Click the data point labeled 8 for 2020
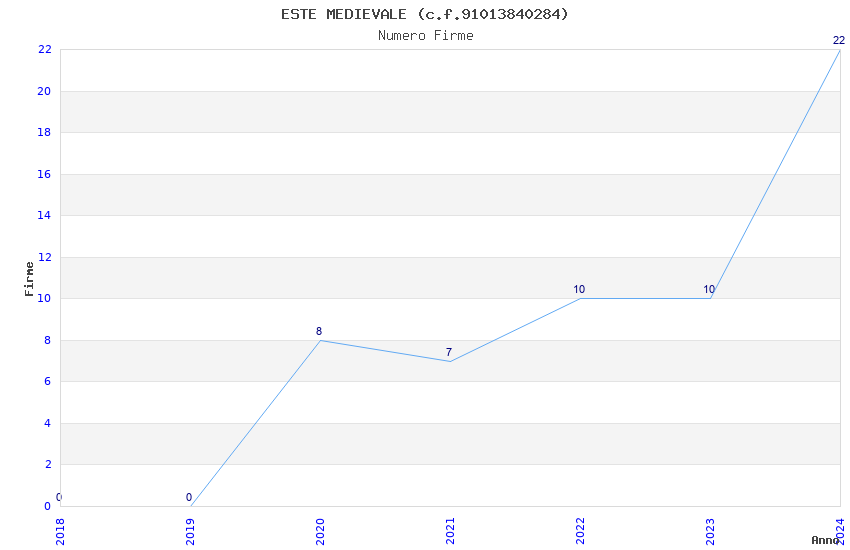Screen dimensions: 850x550 [x=320, y=340]
